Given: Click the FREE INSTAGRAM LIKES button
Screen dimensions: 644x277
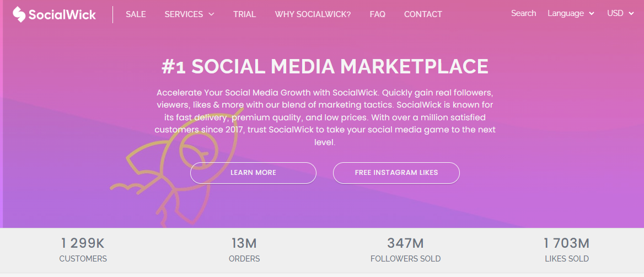Looking at the screenshot, I should tap(396, 173).
